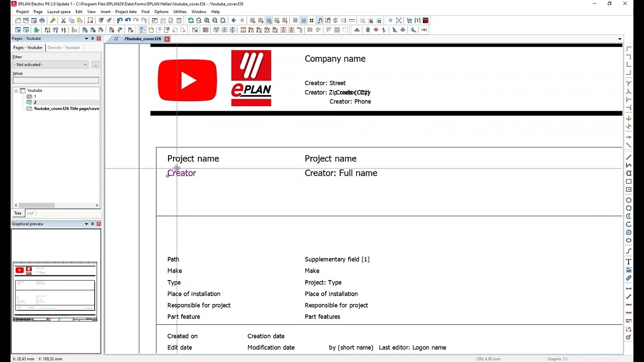644x362 pixels.
Task: Open the document tab list dropdown arrow
Action: point(619,39)
